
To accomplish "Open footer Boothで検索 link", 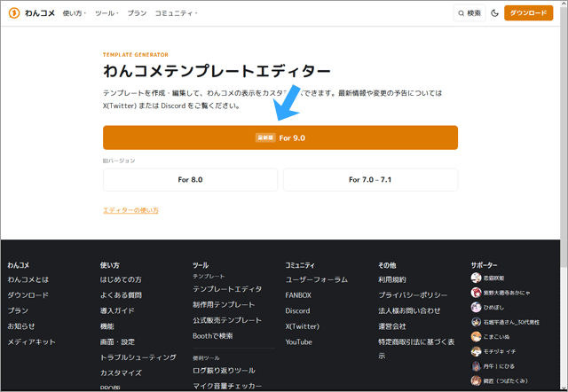I will [x=213, y=336].
